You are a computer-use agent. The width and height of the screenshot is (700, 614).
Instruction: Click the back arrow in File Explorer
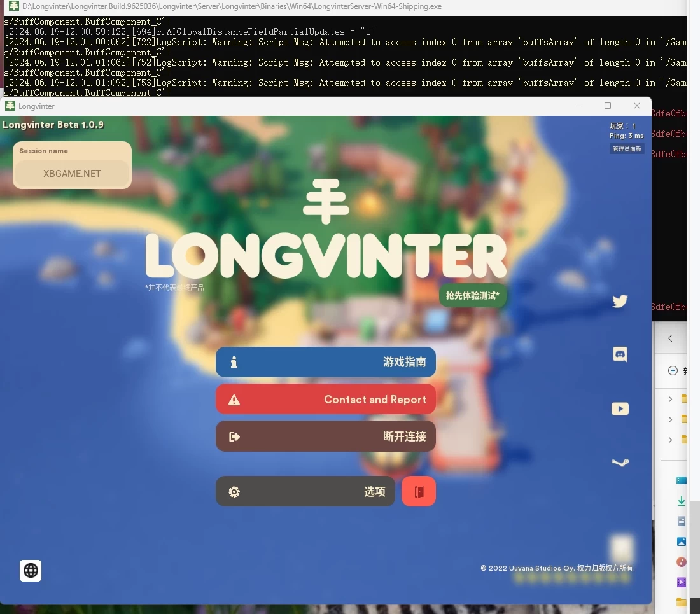coord(672,338)
